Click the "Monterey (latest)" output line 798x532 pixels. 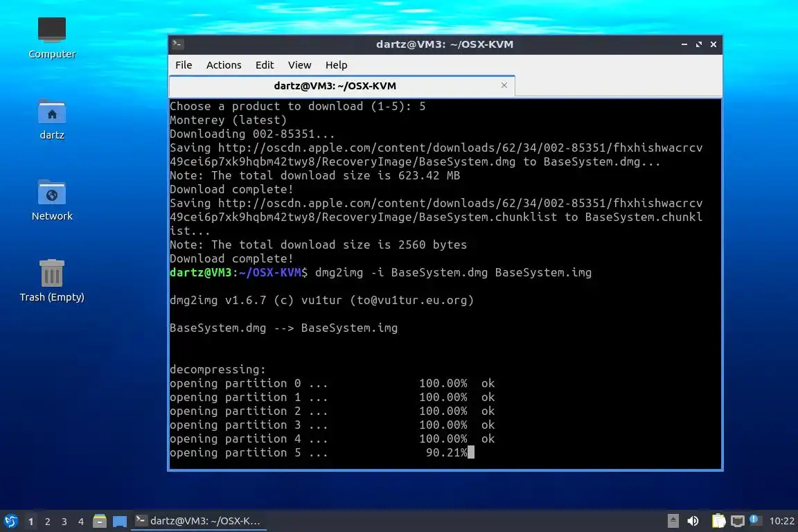point(228,120)
